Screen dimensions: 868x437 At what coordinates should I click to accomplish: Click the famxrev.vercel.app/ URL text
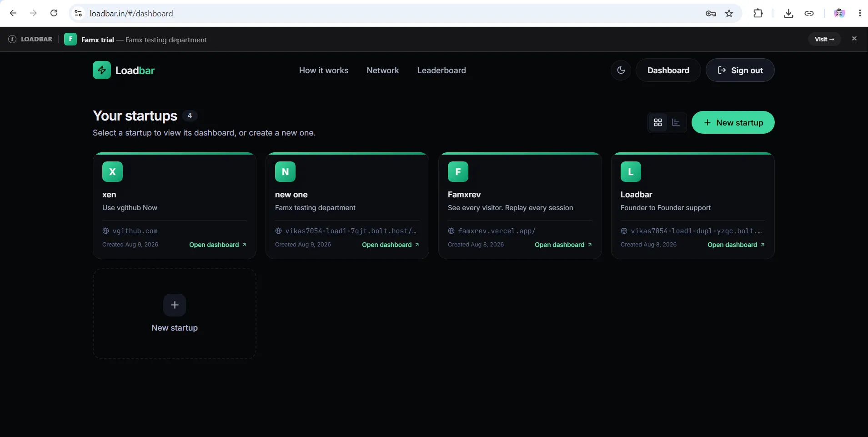point(497,231)
